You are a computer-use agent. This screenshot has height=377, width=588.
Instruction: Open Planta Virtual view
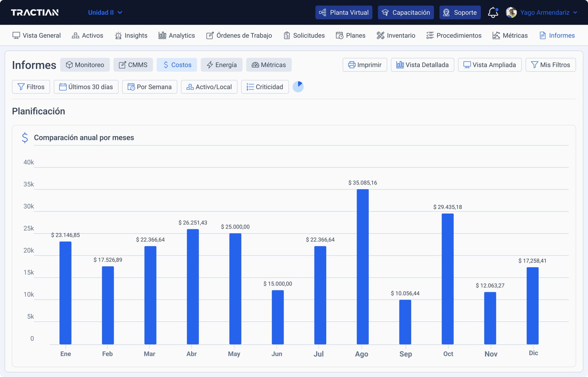click(x=344, y=12)
